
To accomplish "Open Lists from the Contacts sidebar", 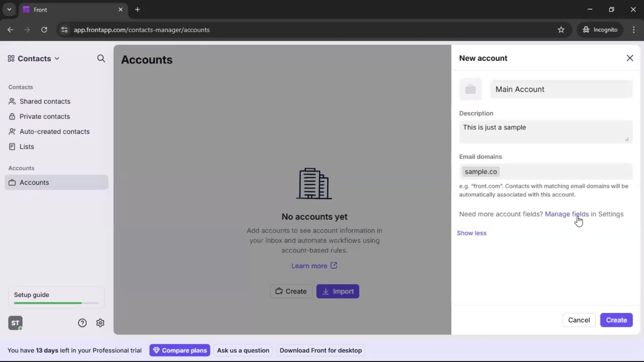I will tap(26, 146).
